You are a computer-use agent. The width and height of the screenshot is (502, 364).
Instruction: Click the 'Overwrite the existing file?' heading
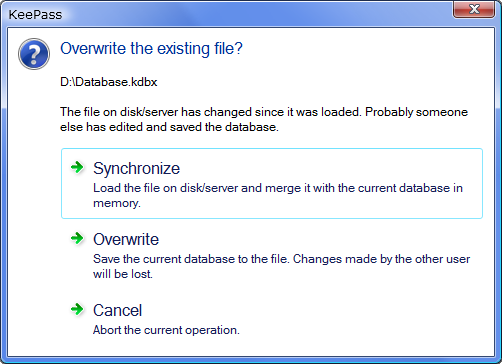(151, 49)
